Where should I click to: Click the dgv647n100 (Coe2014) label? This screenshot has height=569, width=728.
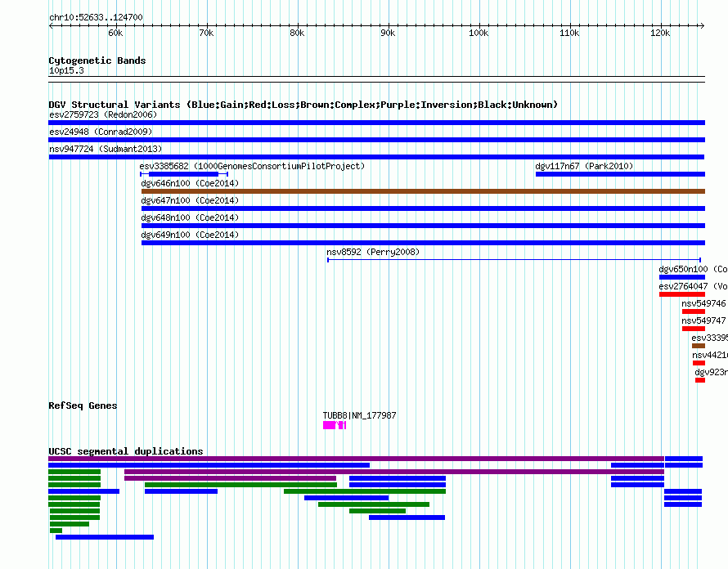point(190,200)
